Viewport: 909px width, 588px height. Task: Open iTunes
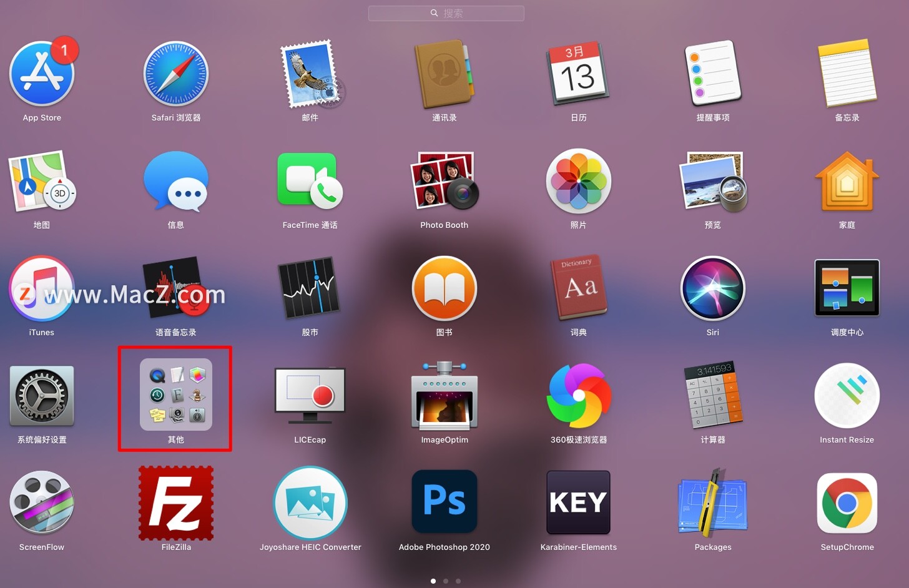pos(42,288)
